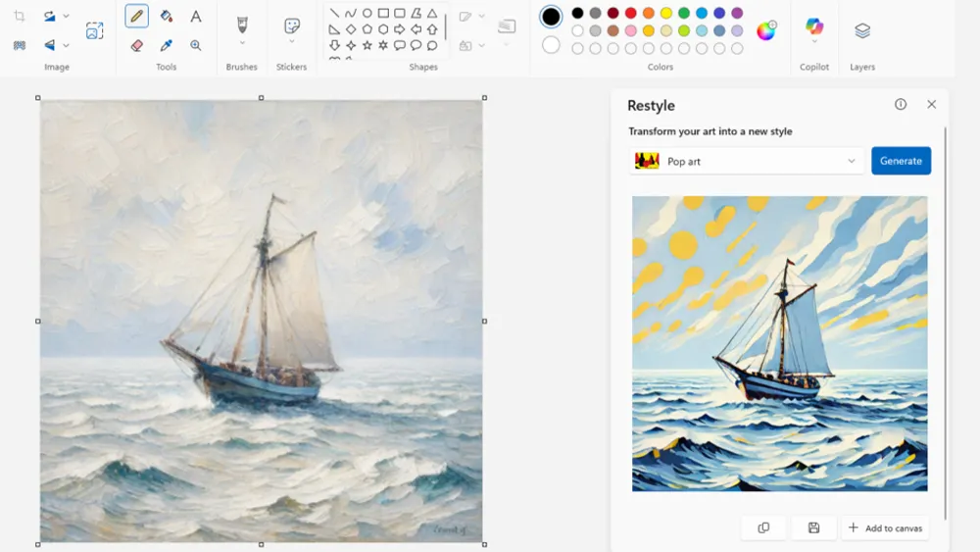980x552 pixels.
Task: Choose the red color swatch
Action: point(630,13)
